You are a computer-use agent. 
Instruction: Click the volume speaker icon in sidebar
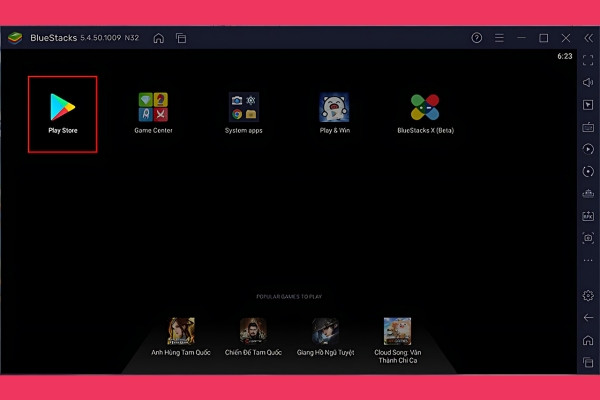[x=588, y=82]
